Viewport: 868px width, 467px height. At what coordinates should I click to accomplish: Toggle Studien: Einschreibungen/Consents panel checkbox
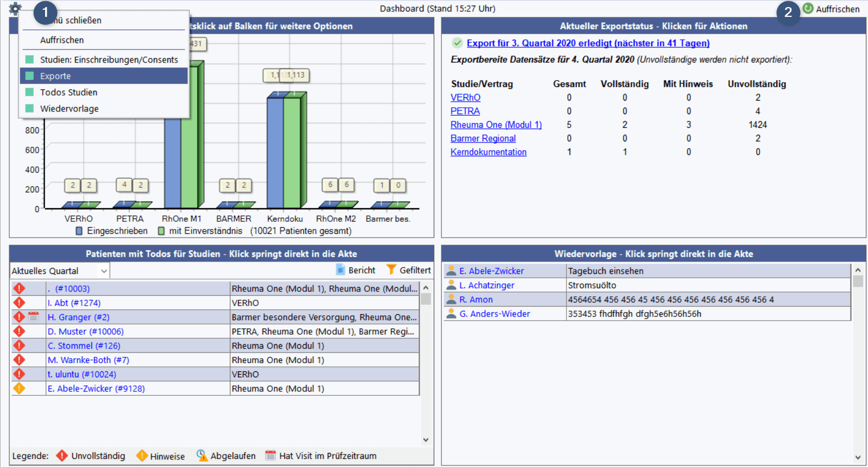tap(29, 59)
